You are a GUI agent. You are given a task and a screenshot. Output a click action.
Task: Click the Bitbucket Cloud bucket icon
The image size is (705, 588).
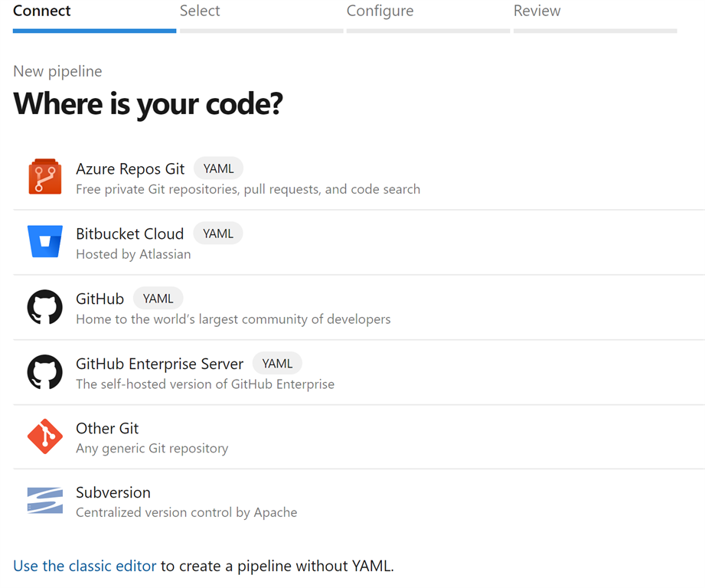(x=44, y=240)
